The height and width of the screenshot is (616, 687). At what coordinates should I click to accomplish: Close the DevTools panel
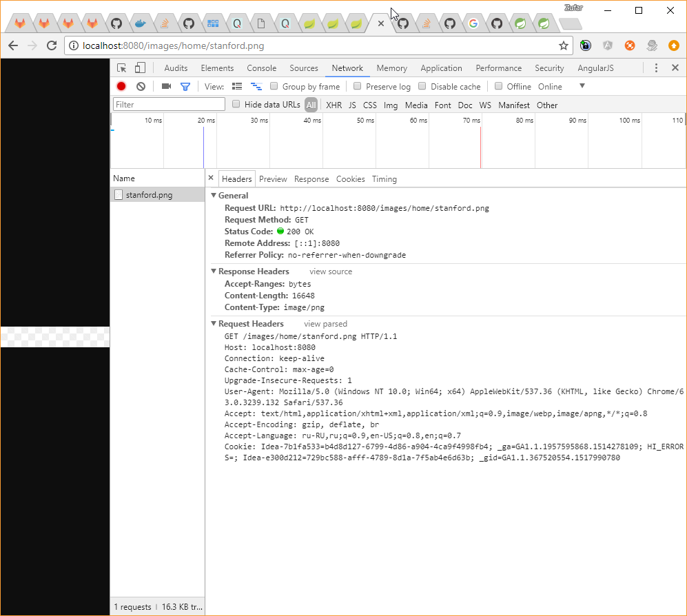(675, 68)
